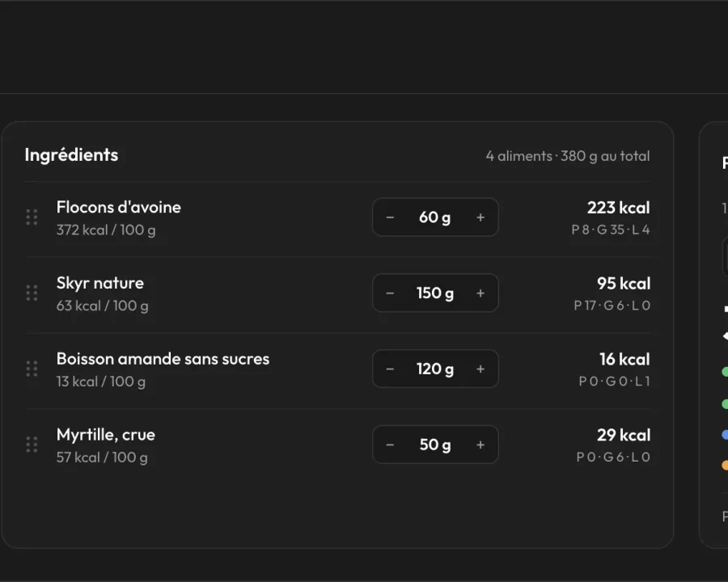Edit the 50 g quantity value

[x=435, y=445]
